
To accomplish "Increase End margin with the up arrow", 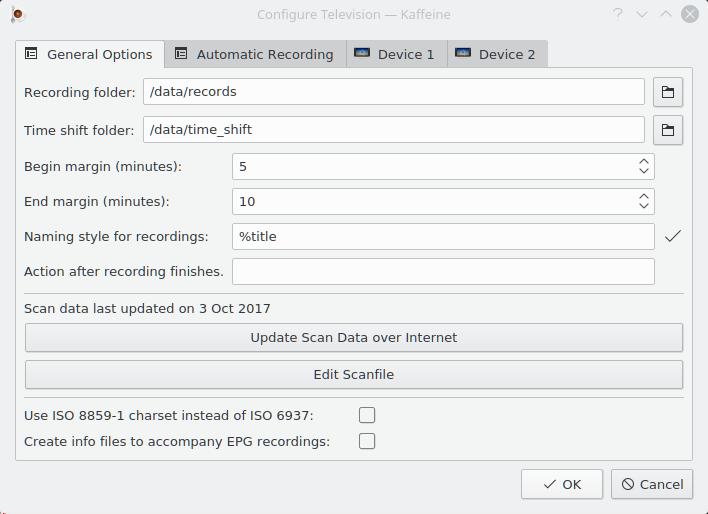I will [x=644, y=197].
